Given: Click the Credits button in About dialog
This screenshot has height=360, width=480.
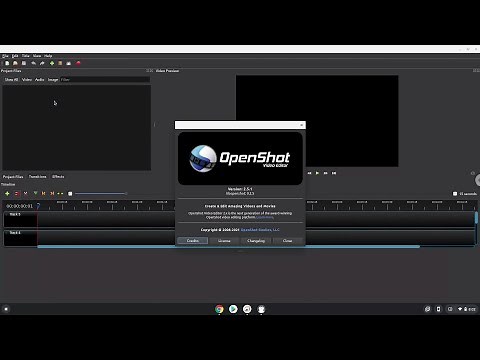Looking at the screenshot, I should coord(193,241).
